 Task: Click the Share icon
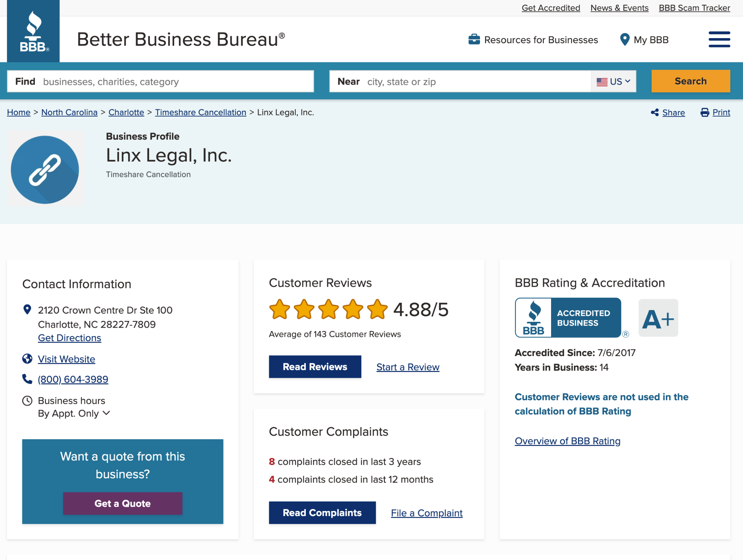654,113
